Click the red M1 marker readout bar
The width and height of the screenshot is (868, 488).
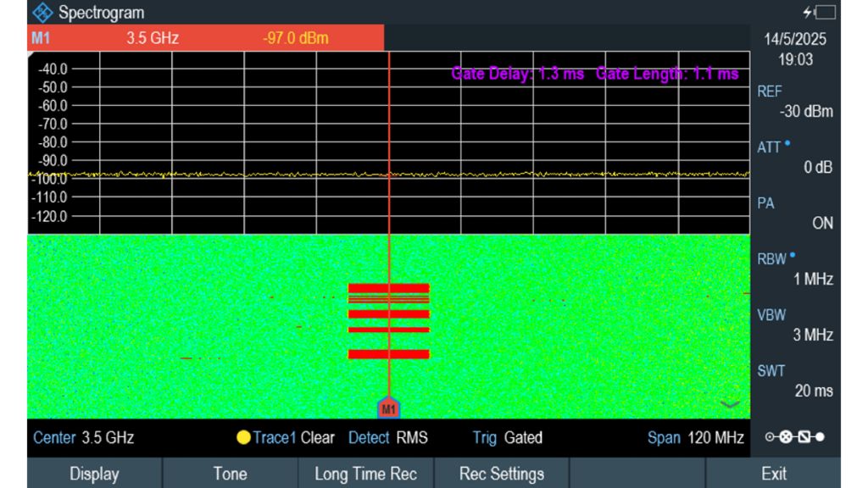202,37
